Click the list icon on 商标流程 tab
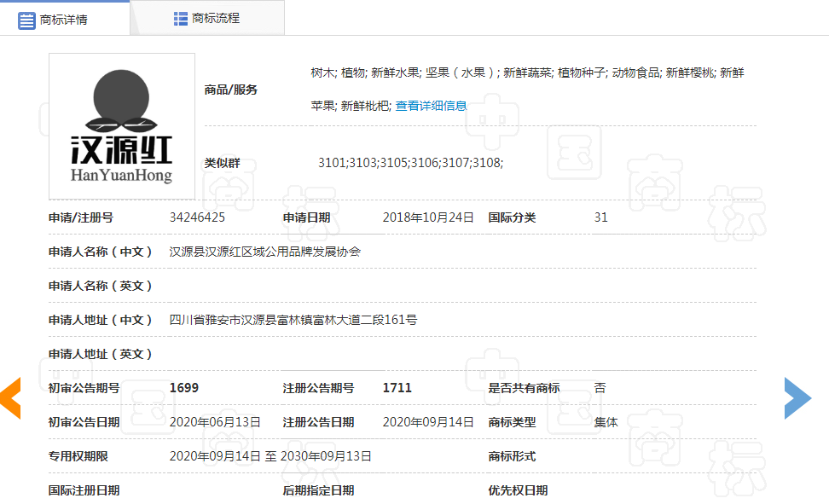 pos(181,19)
